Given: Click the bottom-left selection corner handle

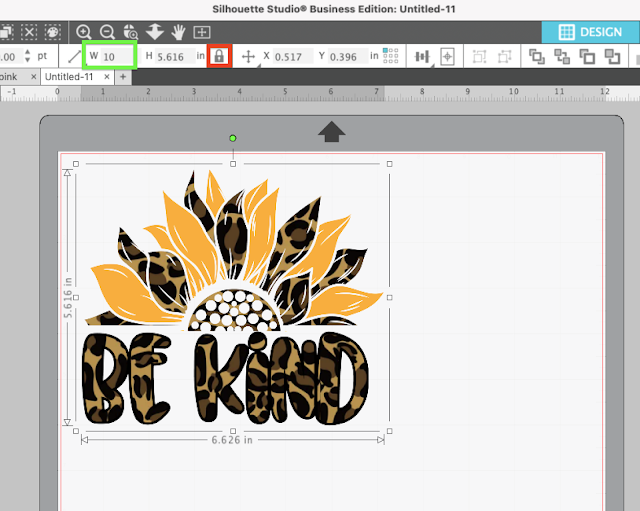Looking at the screenshot, I should [76, 431].
